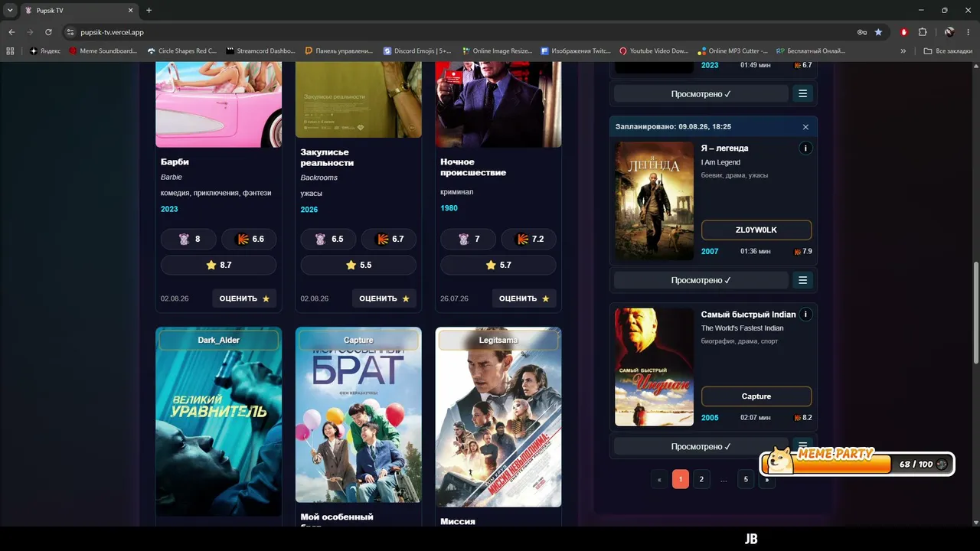
Task: Click the Kinopoisk rating 7.2 on Ночное происшествие
Action: pos(529,239)
